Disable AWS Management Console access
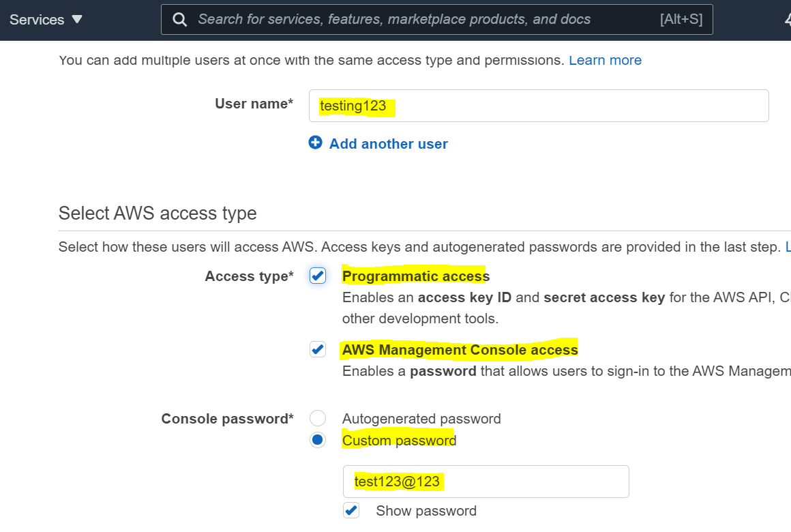791x532 pixels. pos(317,349)
